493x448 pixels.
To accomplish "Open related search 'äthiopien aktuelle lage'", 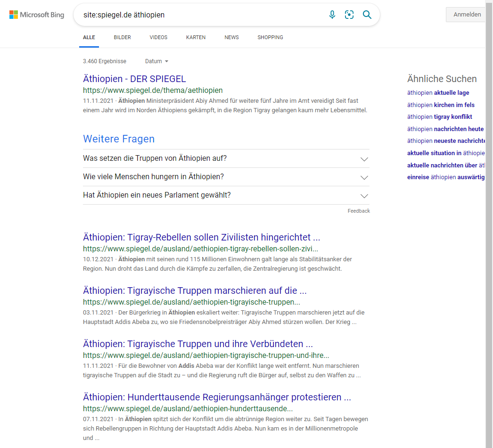I will (x=438, y=93).
